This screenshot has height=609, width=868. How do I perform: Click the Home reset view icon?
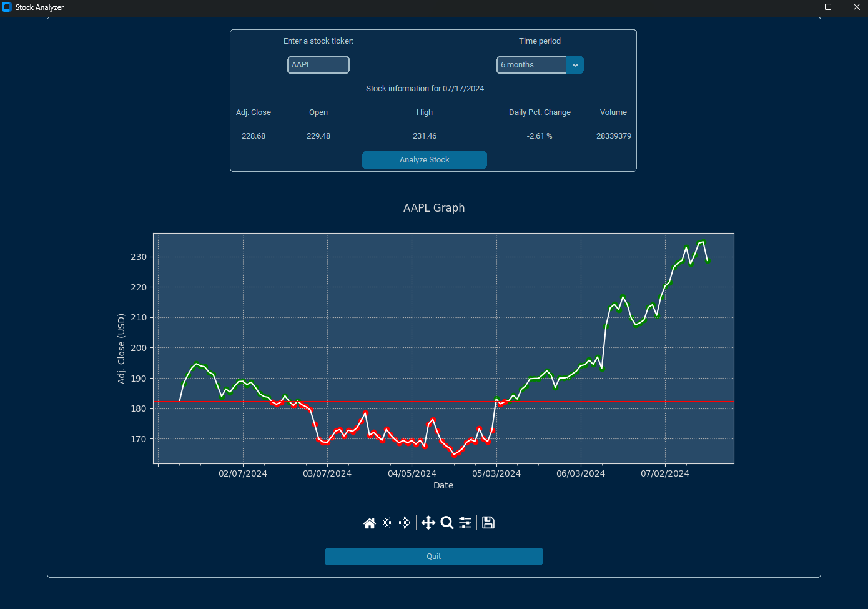point(370,523)
